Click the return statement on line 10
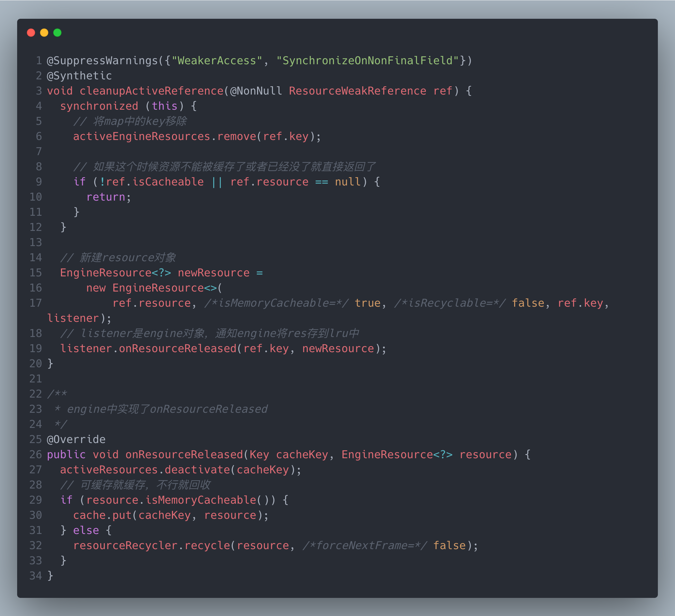This screenshot has width=675, height=616. pyautogui.click(x=109, y=197)
